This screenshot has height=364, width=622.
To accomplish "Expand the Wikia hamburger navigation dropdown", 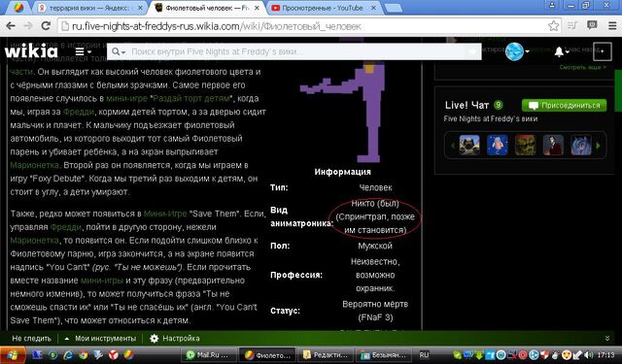I will (84, 51).
